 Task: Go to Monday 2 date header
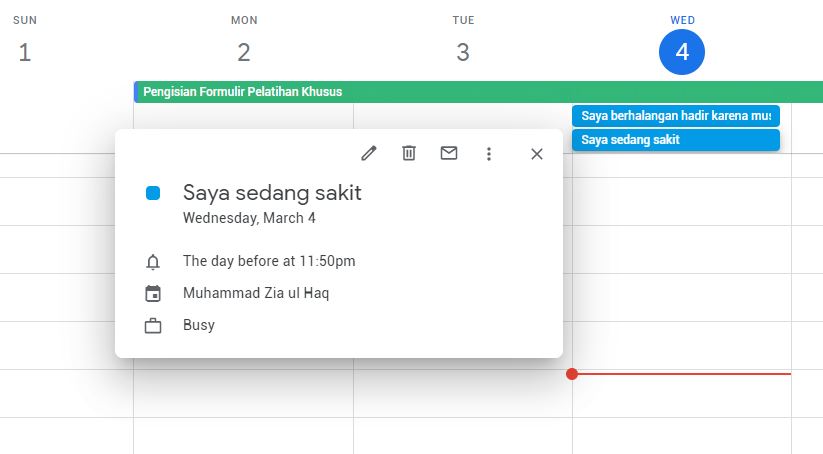click(244, 52)
